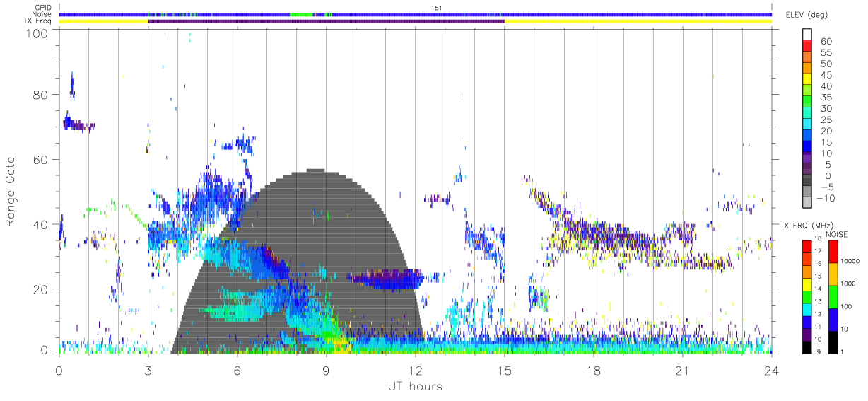The image size is (868, 401).
Task: Click the 'Noise' strip label at top left
Action: click(x=43, y=14)
